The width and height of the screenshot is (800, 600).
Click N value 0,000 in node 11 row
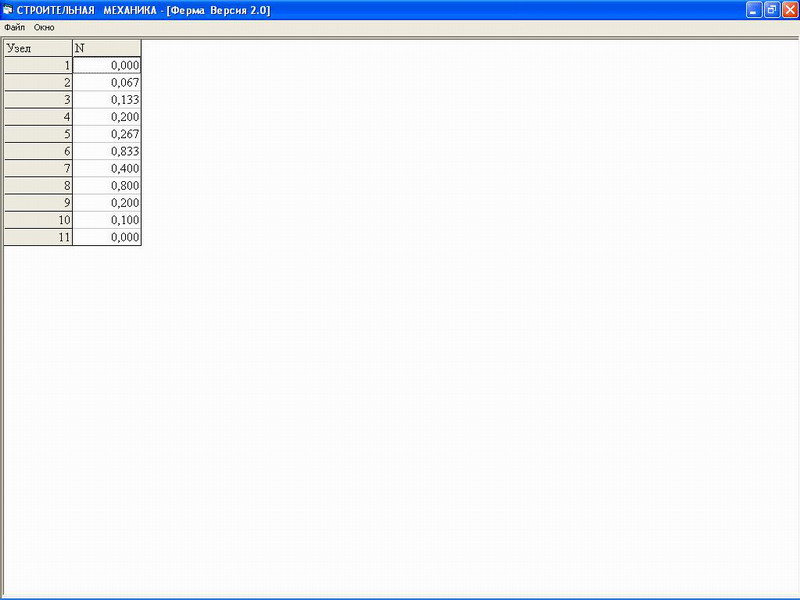click(x=107, y=237)
